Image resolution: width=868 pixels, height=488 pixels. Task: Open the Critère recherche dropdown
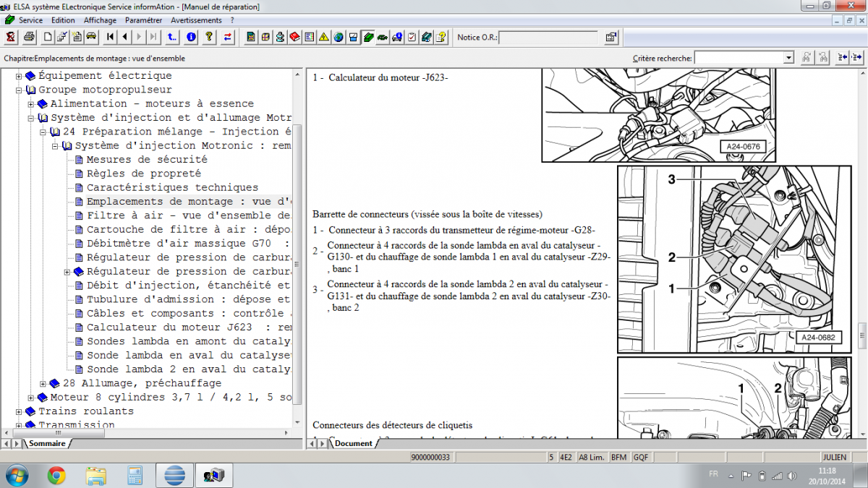788,58
